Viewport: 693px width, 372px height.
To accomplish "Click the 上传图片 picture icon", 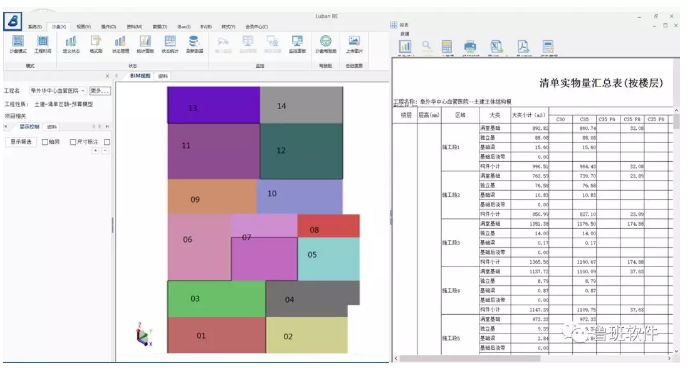I will click(354, 42).
